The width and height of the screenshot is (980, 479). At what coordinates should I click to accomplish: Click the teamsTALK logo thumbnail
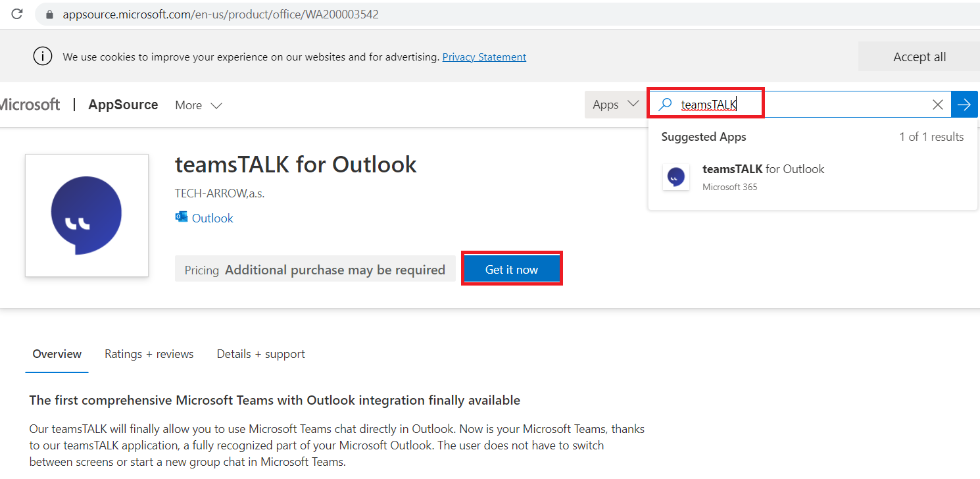[86, 215]
